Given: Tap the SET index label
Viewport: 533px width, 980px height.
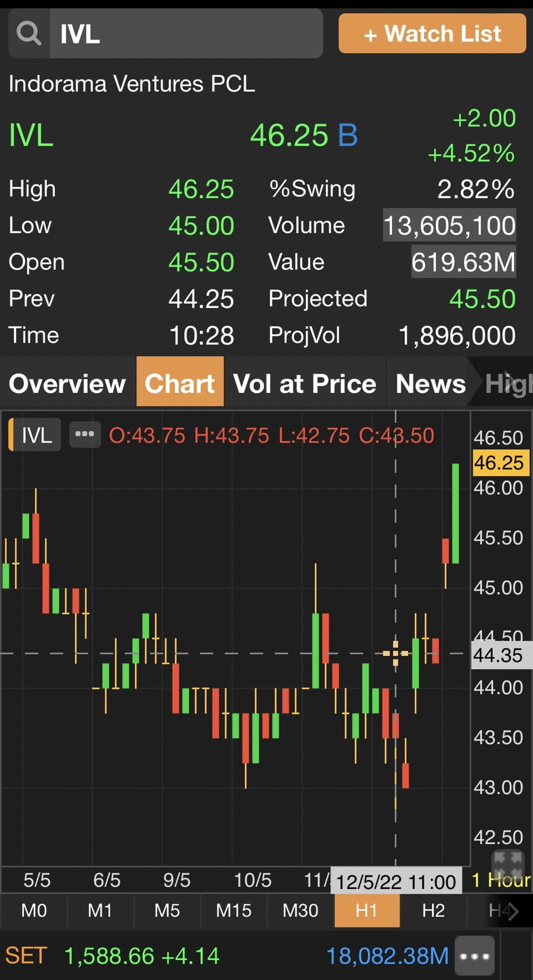Looking at the screenshot, I should point(26,956).
